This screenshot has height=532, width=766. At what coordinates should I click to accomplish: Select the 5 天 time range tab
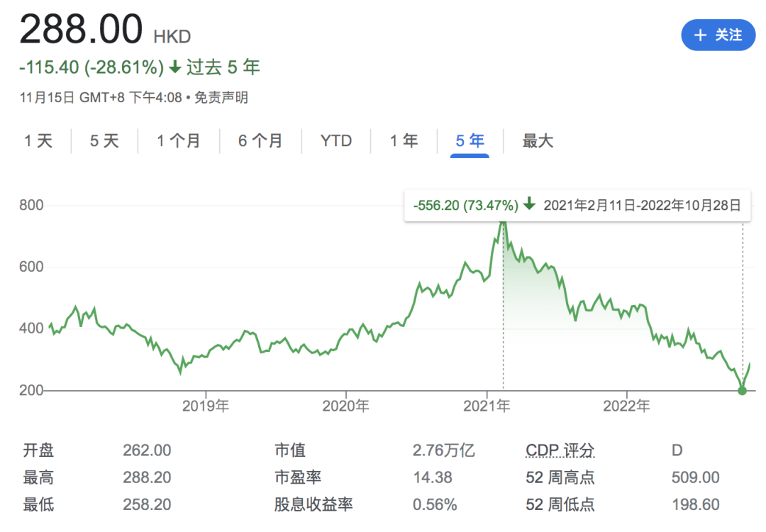(104, 141)
